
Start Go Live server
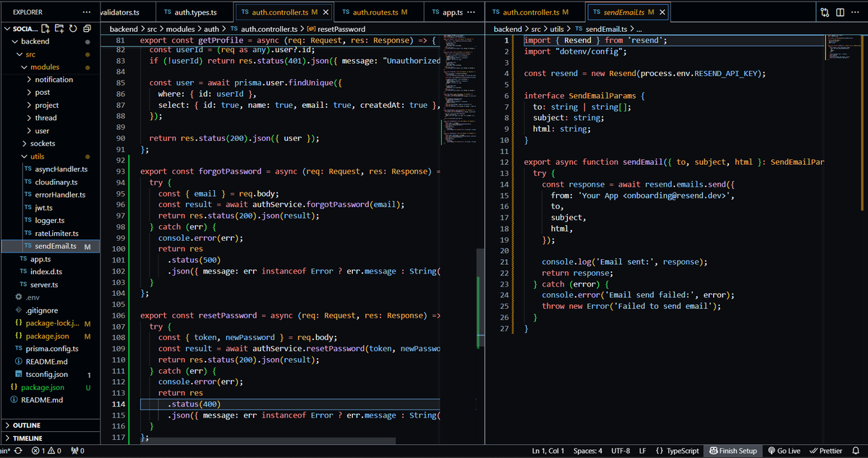783,451
